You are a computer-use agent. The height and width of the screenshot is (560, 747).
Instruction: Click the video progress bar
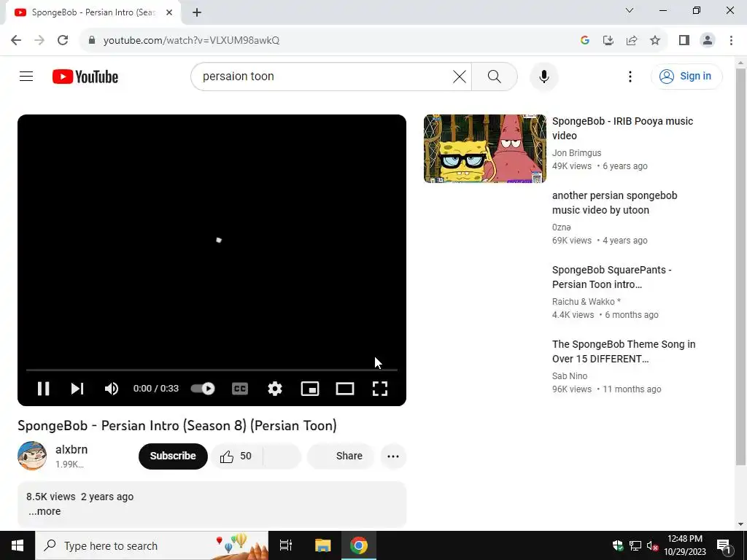[x=212, y=370]
